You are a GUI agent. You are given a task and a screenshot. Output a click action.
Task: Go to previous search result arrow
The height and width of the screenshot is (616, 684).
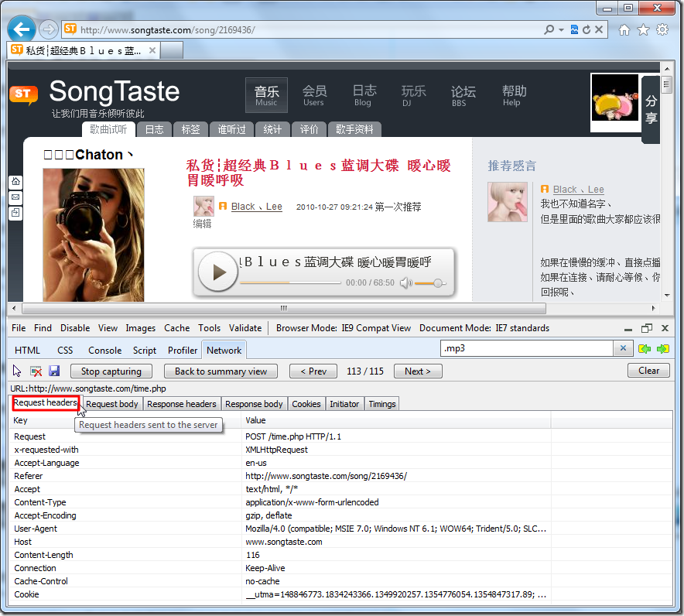(x=645, y=348)
